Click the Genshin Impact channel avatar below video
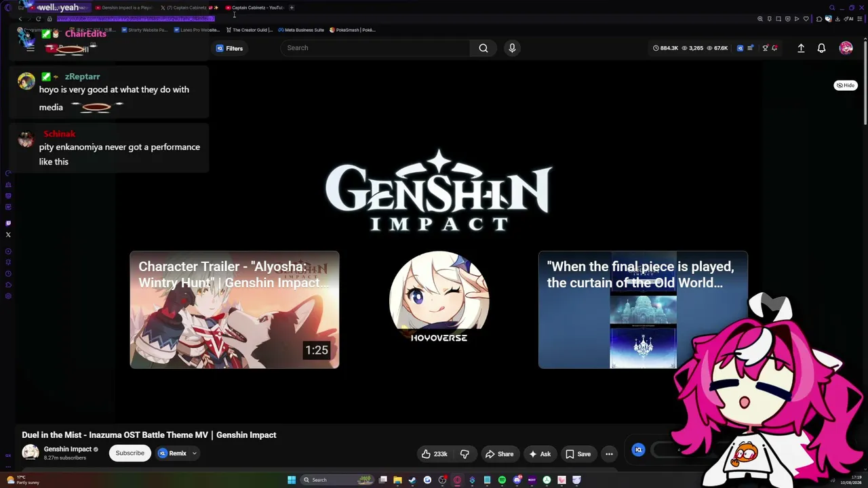The width and height of the screenshot is (868, 488). point(31,453)
